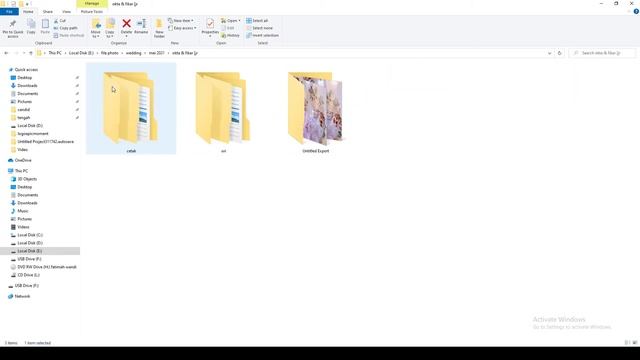
Task: Click the Refresh button by the address bar
Action: (560, 53)
